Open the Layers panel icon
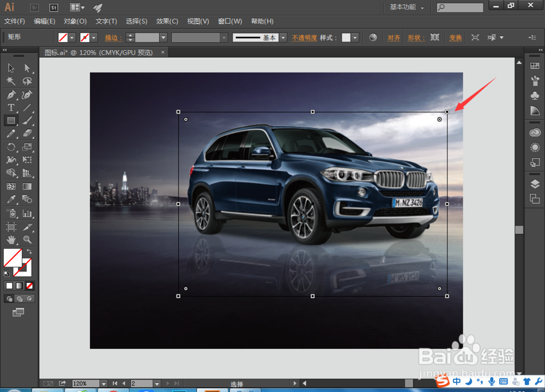Screen dimensions: 545x392 click(535, 184)
